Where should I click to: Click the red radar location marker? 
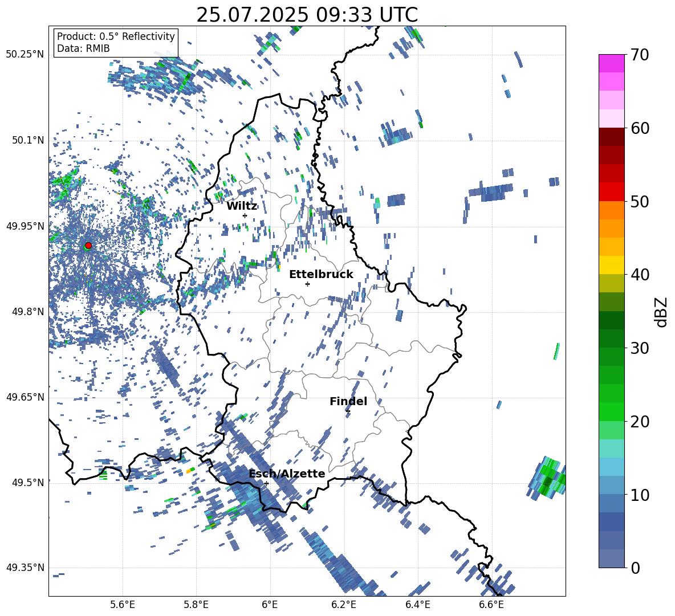coord(88,246)
